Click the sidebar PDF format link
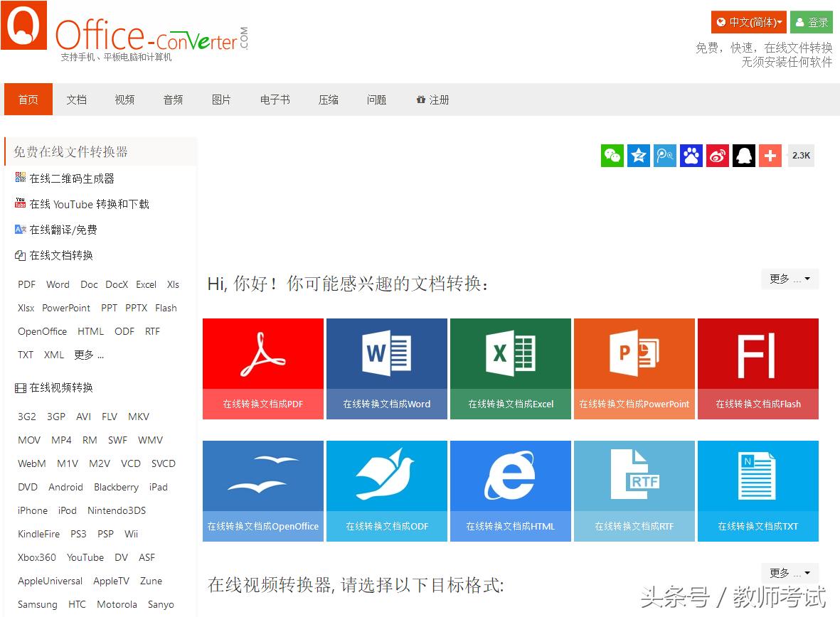 tap(27, 284)
